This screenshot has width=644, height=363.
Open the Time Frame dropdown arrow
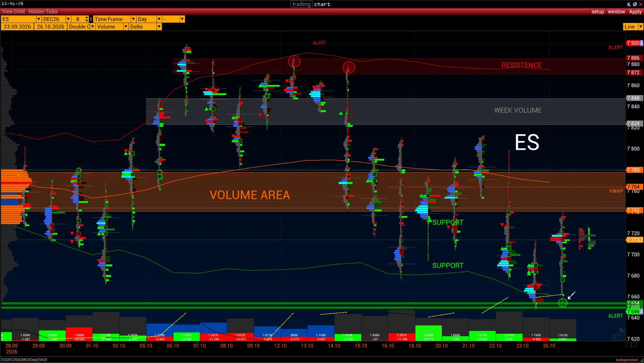click(x=133, y=19)
